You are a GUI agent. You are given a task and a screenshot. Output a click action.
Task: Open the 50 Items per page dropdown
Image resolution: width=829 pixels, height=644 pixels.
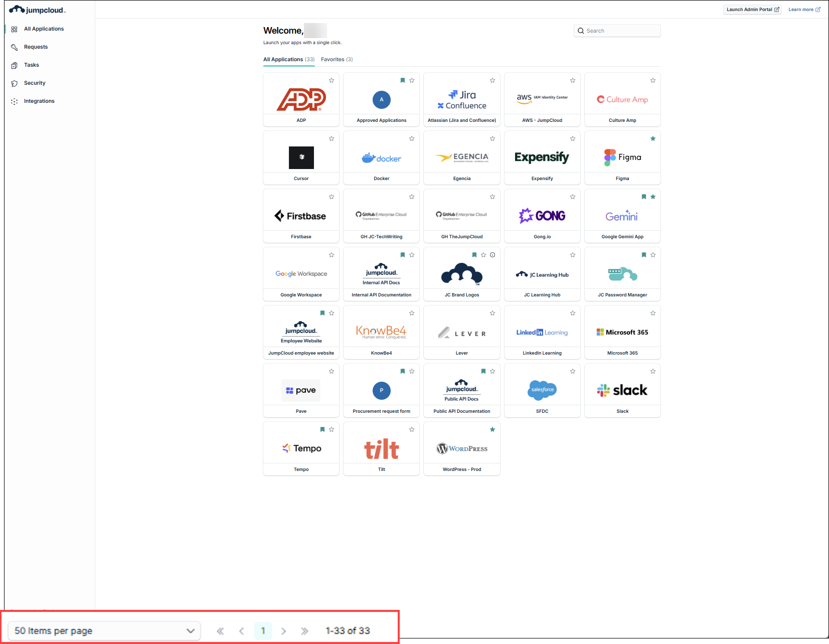click(104, 630)
